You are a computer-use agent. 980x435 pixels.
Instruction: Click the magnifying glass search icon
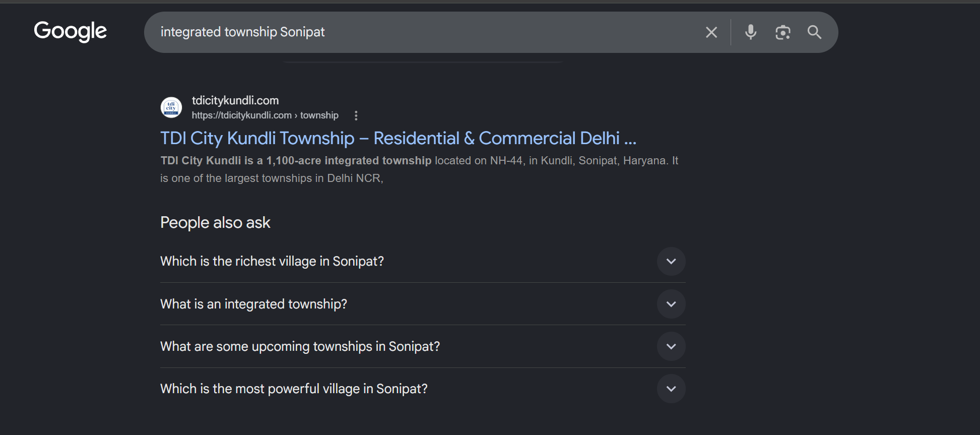tap(814, 32)
